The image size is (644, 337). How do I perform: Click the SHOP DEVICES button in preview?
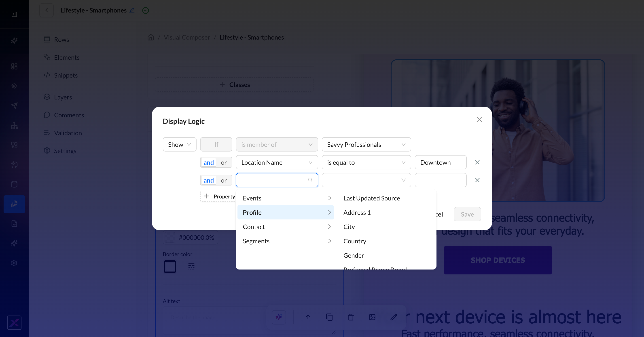pyautogui.click(x=498, y=260)
